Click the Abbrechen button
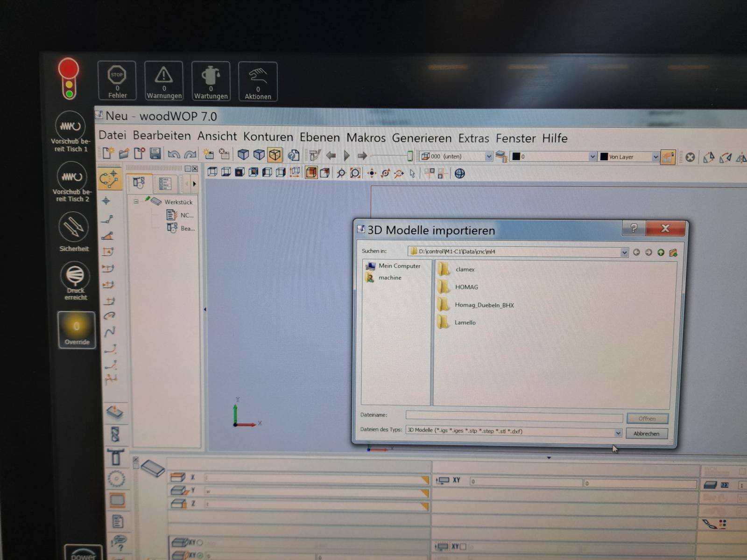This screenshot has height=560, width=747. click(x=646, y=434)
